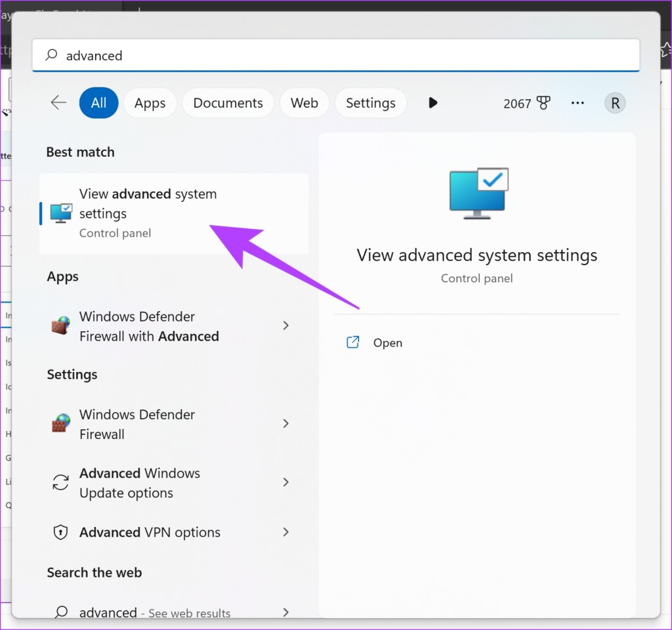Expand the Advanced Windows Update options result
672x630 pixels.
coord(285,482)
